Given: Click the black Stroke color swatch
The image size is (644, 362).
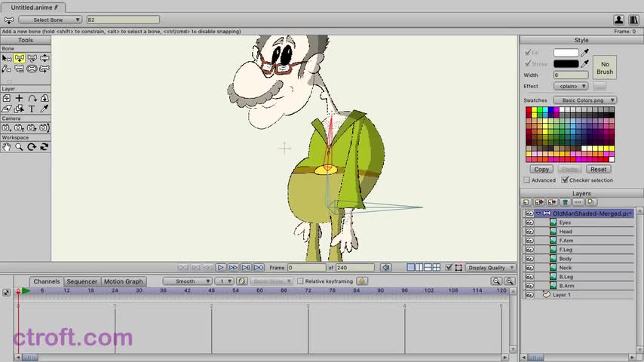Looking at the screenshot, I should click(x=566, y=63).
